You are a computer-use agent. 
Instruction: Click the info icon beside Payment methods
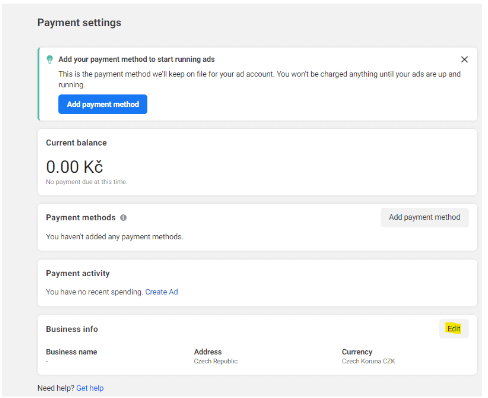point(123,218)
